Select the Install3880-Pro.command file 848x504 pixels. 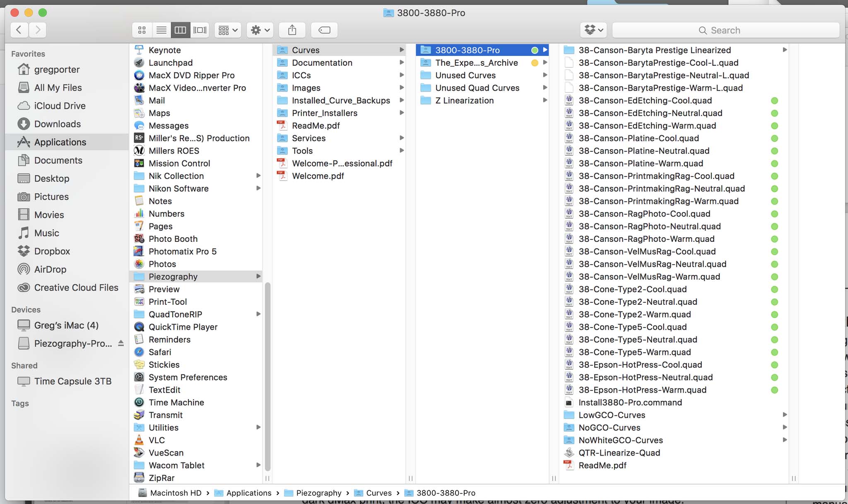(x=630, y=403)
